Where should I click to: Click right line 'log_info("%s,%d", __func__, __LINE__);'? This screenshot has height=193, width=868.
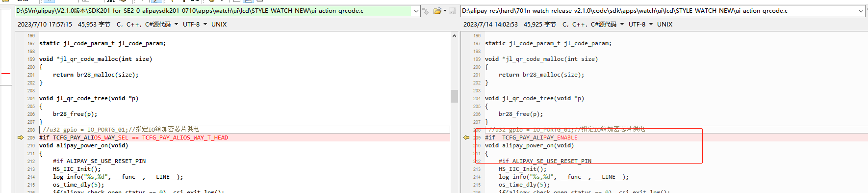(x=563, y=177)
